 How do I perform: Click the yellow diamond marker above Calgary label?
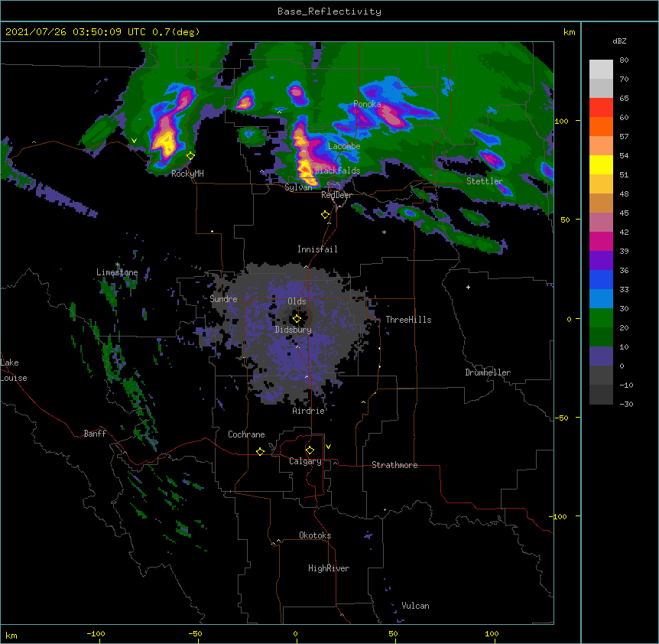point(310,450)
